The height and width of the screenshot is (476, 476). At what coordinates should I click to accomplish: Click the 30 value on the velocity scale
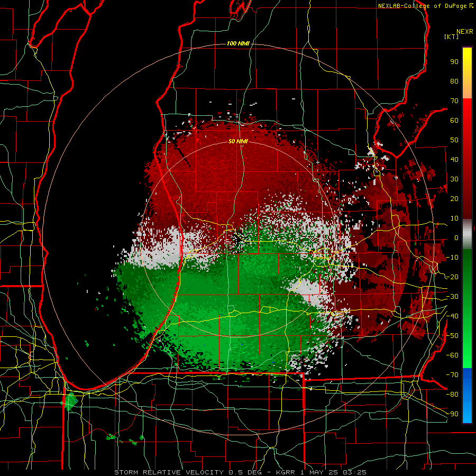point(454,179)
